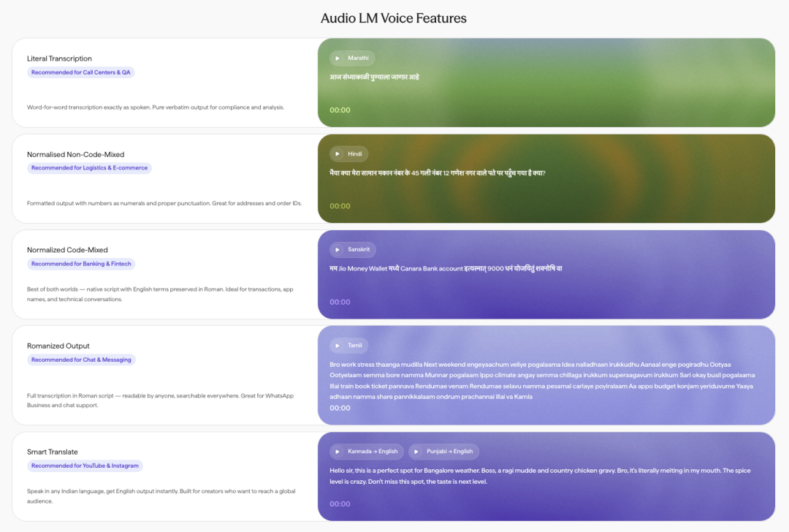Screen dimensions: 789x532
Task: Select the Smart Translate heading
Action: pos(53,452)
